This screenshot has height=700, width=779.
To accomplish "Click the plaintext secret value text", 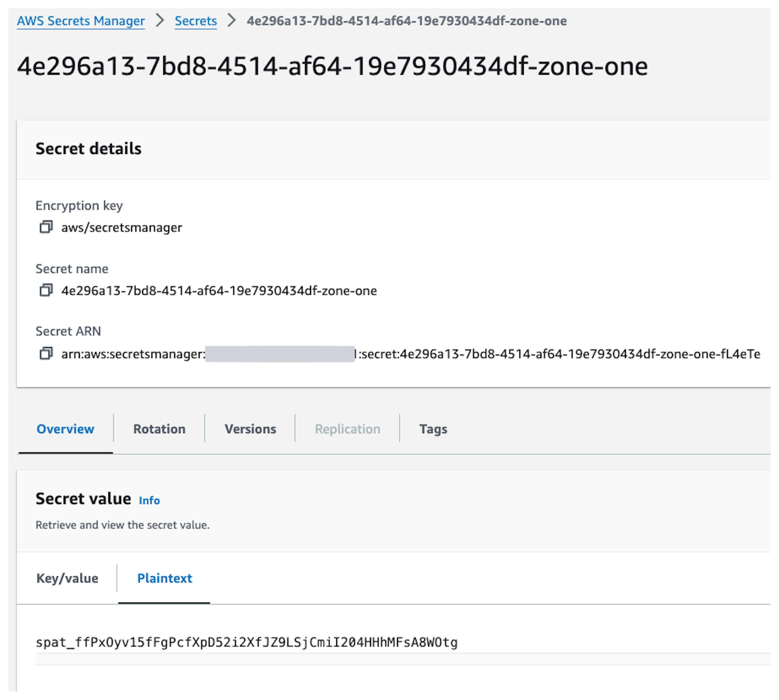I will 246,642.
